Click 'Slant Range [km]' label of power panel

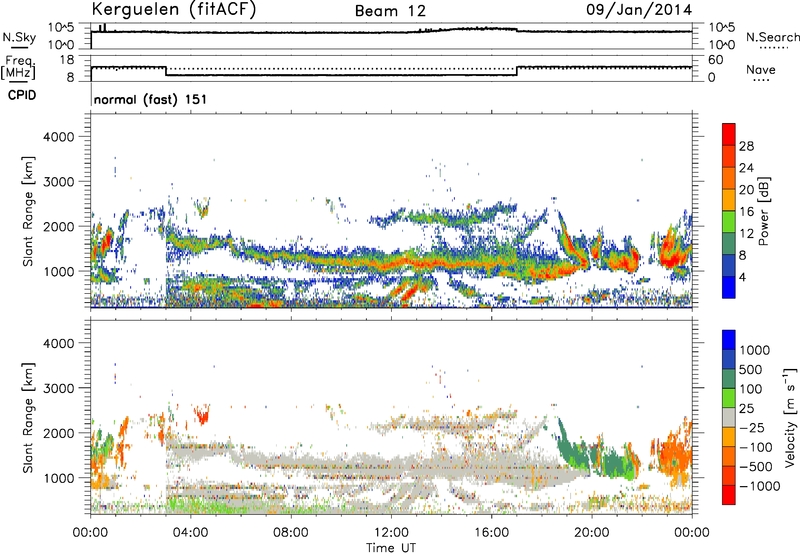(28, 211)
